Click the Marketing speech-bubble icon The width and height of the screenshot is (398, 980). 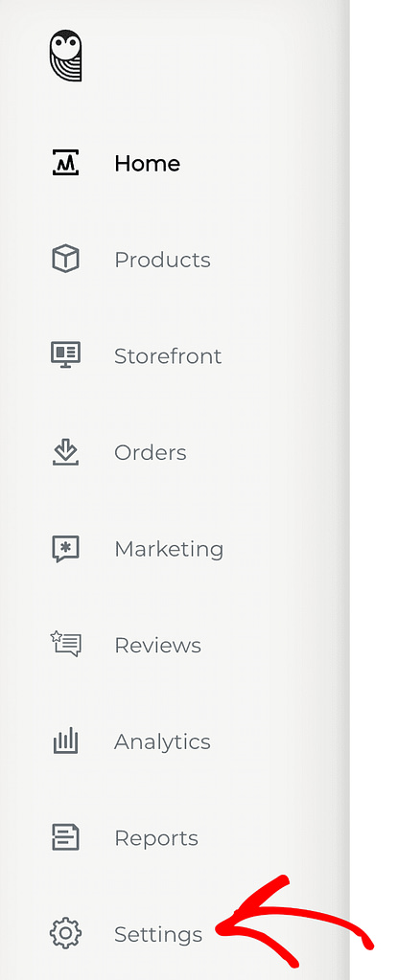[x=66, y=549]
